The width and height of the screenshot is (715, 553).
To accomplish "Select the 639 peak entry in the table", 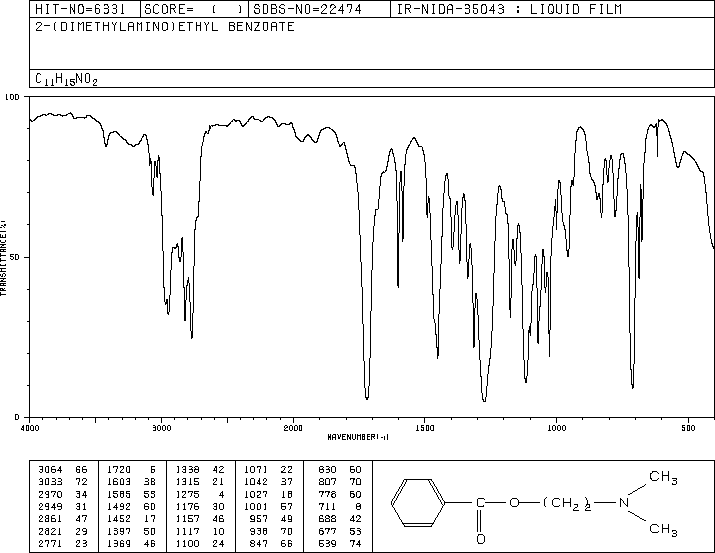I will coord(340,544).
